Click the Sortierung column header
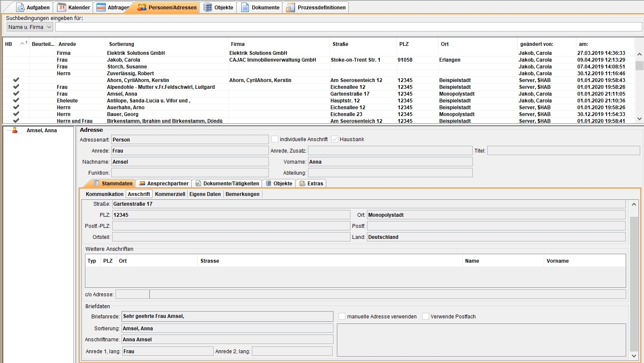This screenshot has height=363, width=644. pyautogui.click(x=121, y=44)
